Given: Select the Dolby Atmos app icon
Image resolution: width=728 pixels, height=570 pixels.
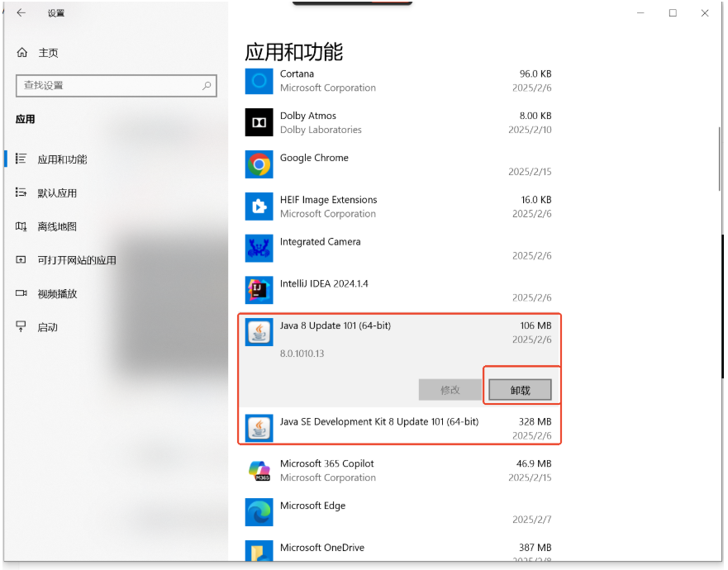Looking at the screenshot, I should tap(259, 122).
